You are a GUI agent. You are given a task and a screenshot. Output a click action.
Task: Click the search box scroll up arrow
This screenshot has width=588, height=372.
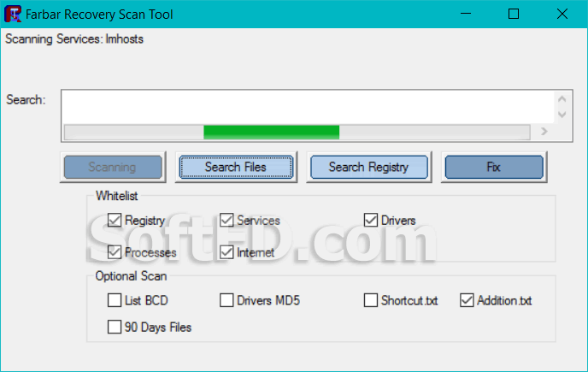(562, 99)
